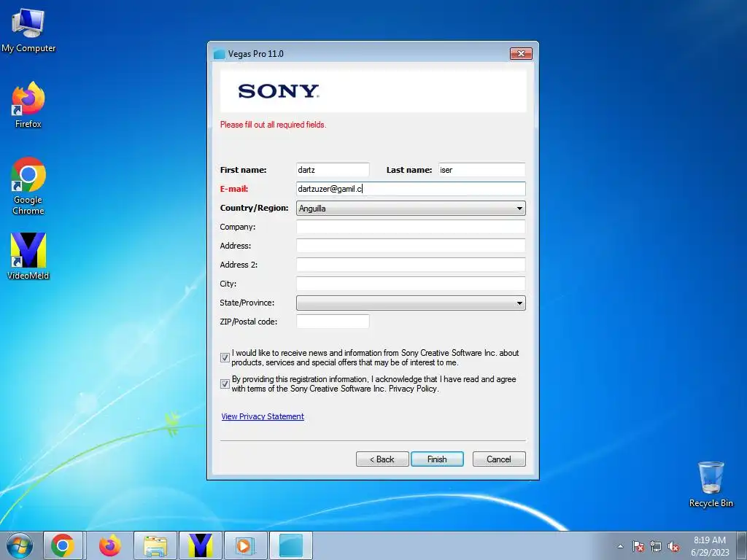Click the Company text field
The image size is (747, 560).
(x=411, y=227)
